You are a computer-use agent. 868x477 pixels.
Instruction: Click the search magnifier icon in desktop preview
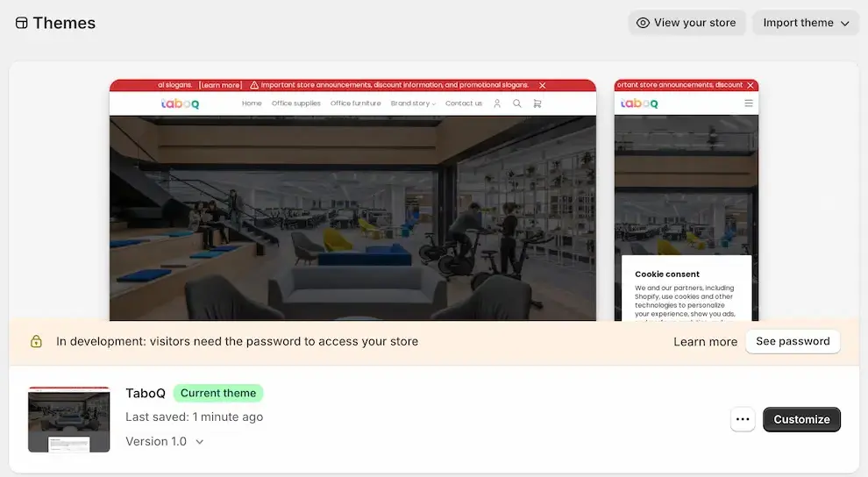[517, 103]
